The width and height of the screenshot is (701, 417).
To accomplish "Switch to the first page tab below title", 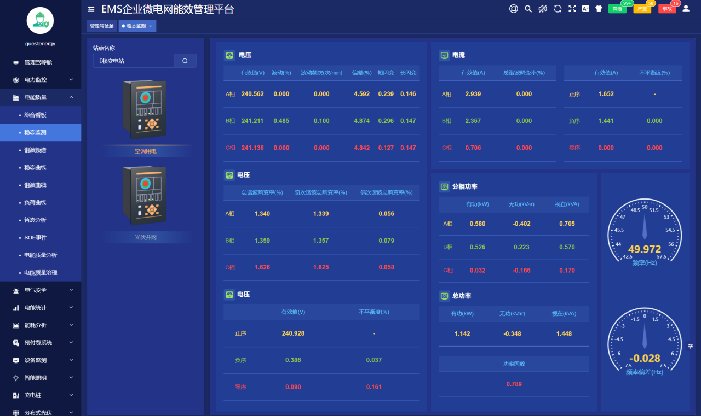I will point(102,27).
